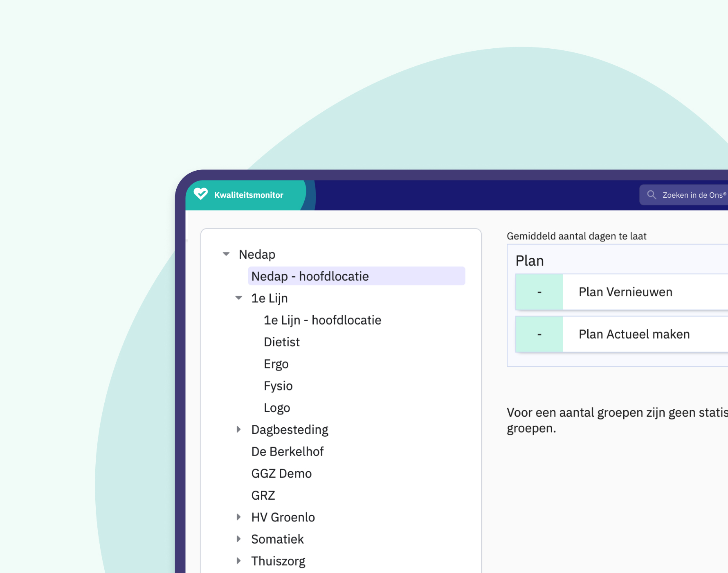The image size is (728, 573).
Task: Open De Berkelhof location
Action: 287,451
